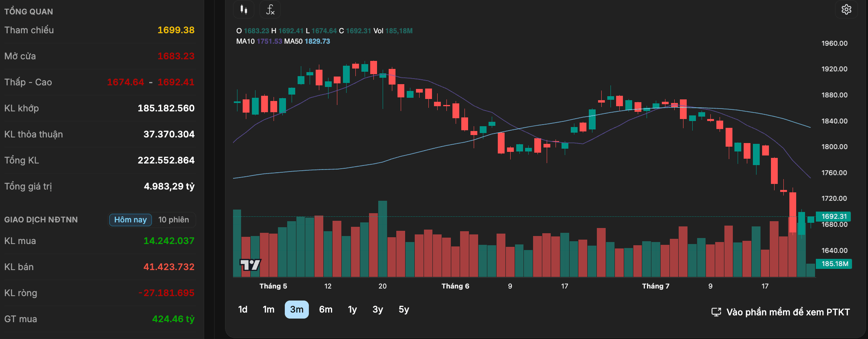
Task: Open the indicators fx menu
Action: click(x=270, y=9)
